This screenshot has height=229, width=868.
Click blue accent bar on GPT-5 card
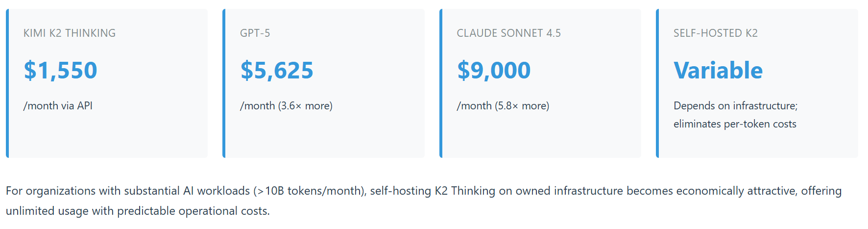224,83
